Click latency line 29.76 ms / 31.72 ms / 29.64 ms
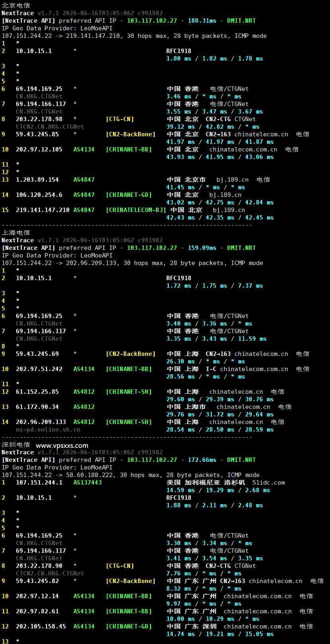 [x=220, y=414]
